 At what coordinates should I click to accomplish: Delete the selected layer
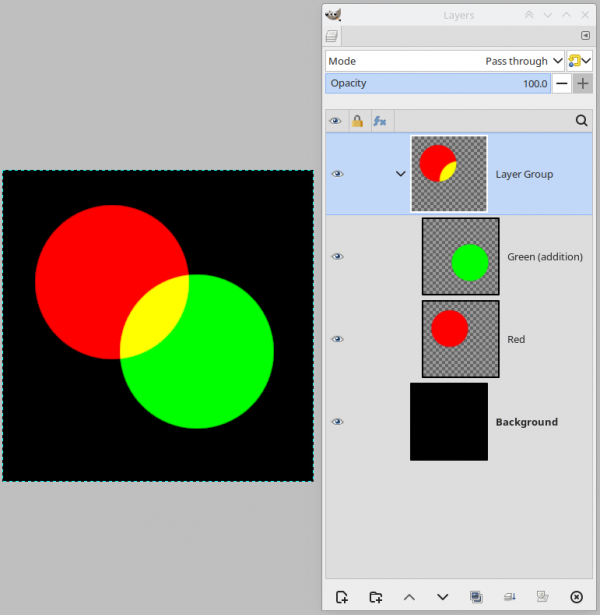(576, 597)
